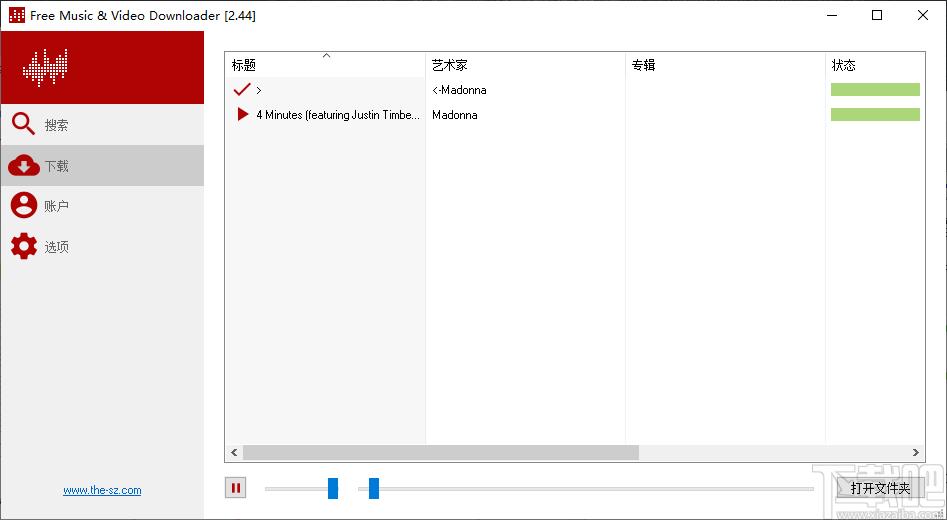947x520 pixels.
Task: Click the red waveform logo in the sidebar
Action: (45, 68)
